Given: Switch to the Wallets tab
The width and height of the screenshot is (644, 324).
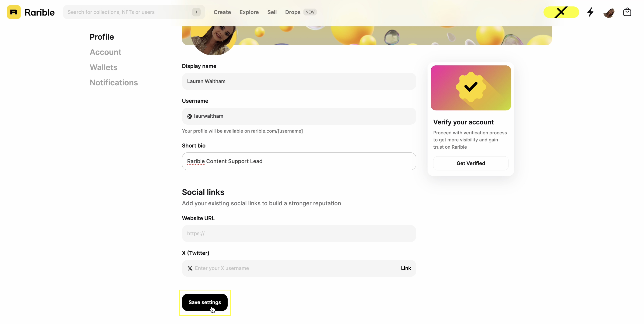Looking at the screenshot, I should coord(103,67).
